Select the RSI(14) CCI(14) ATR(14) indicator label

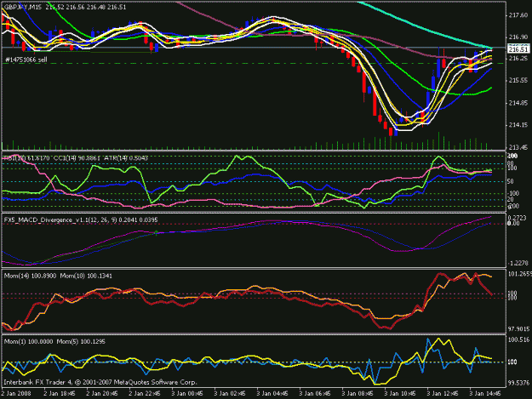(x=76, y=158)
